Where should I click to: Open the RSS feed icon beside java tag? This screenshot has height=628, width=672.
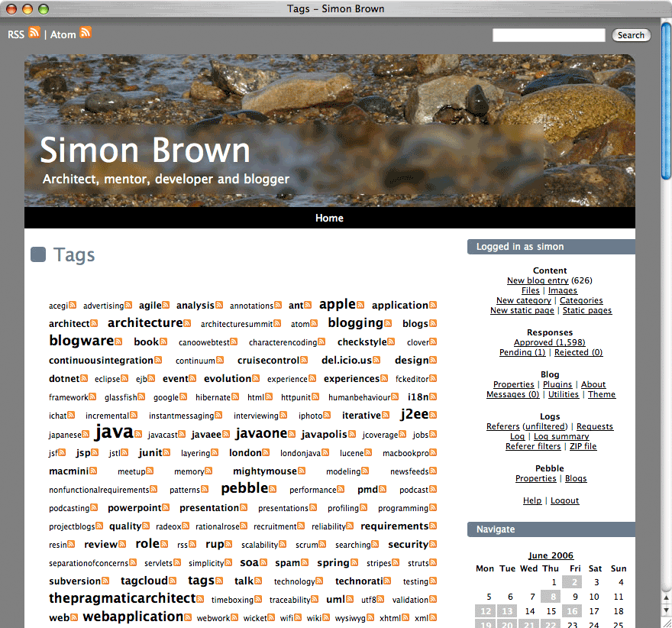[138, 433]
